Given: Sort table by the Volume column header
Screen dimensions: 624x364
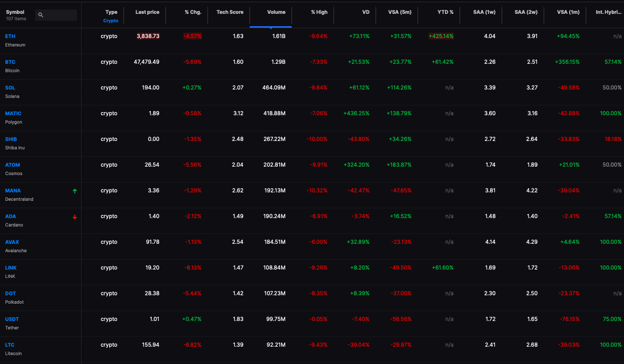Looking at the screenshot, I should coord(276,12).
